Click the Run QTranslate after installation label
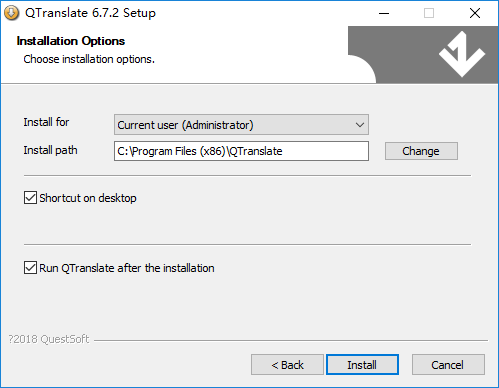Viewport: 499px width, 388px height. point(127,268)
